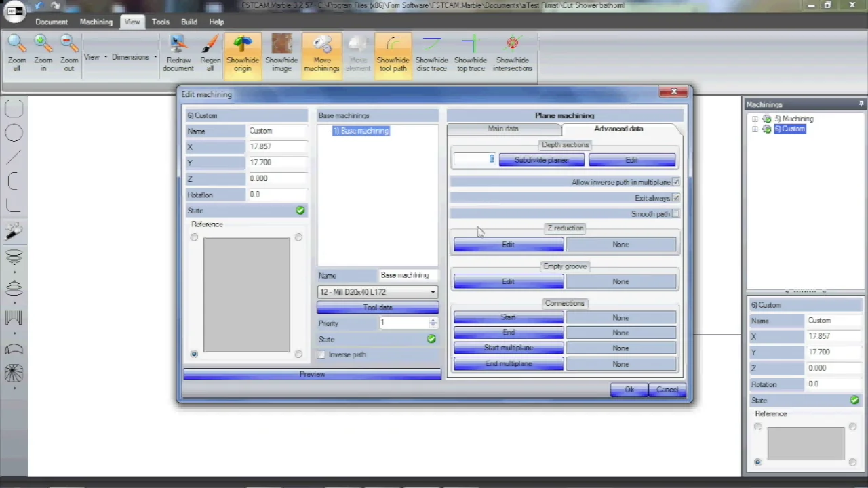Click the Priority spinner arrows
The height and width of the screenshot is (488, 868).
pyautogui.click(x=433, y=323)
